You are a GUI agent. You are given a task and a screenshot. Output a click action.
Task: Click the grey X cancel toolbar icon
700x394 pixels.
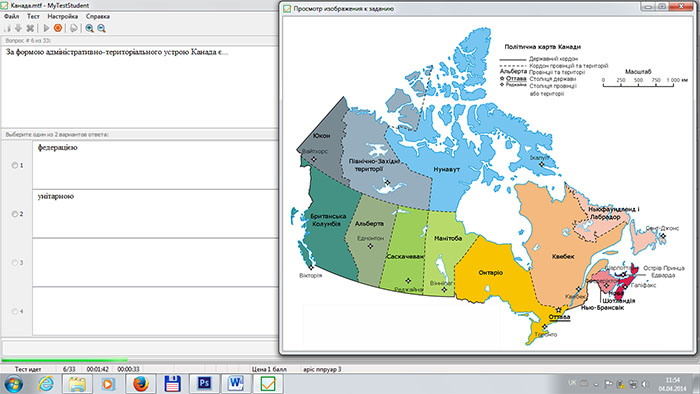tap(30, 28)
